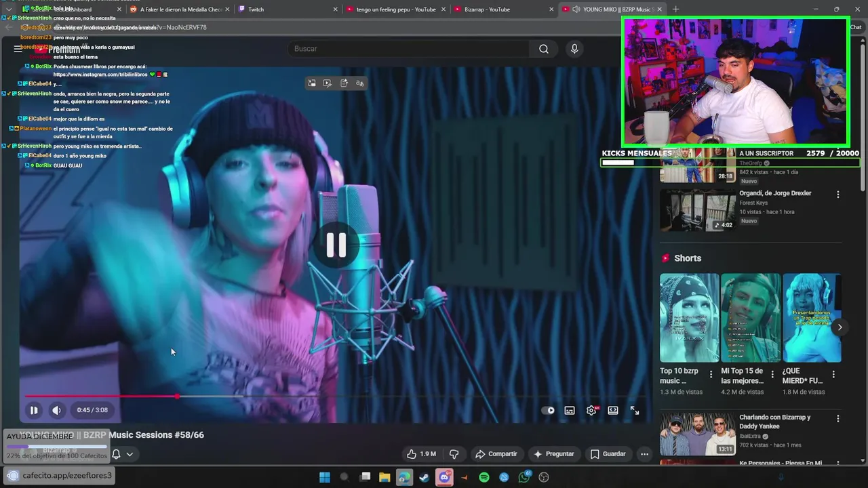Click the subscription bell icon
This screenshot has height=488, width=868.
click(116, 454)
